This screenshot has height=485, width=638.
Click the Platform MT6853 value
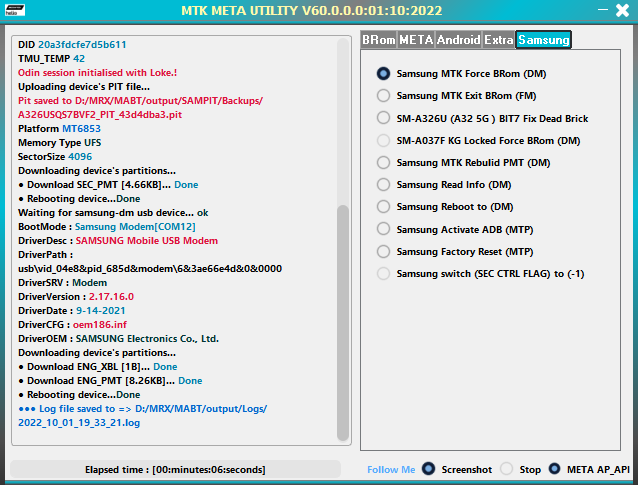point(81,129)
